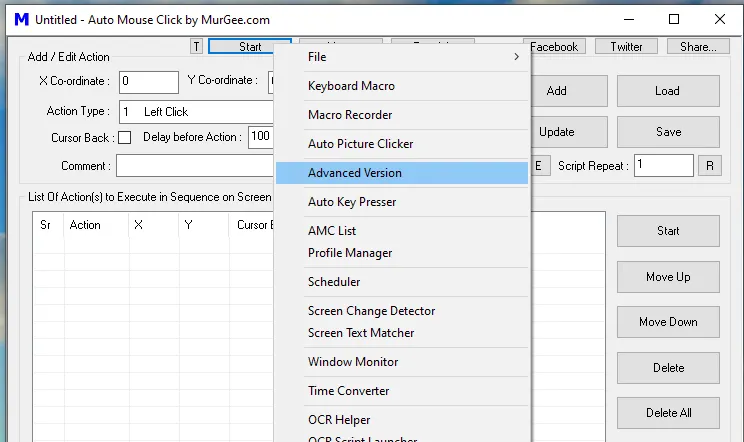
Task: Open Scheduler from the menu
Action: pyautogui.click(x=402, y=282)
